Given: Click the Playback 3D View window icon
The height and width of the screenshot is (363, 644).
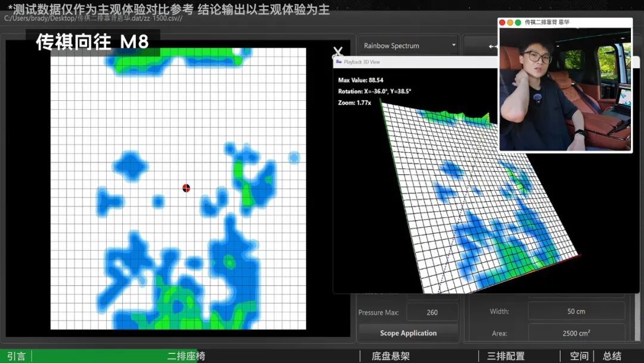Looking at the screenshot, I should click(339, 61).
